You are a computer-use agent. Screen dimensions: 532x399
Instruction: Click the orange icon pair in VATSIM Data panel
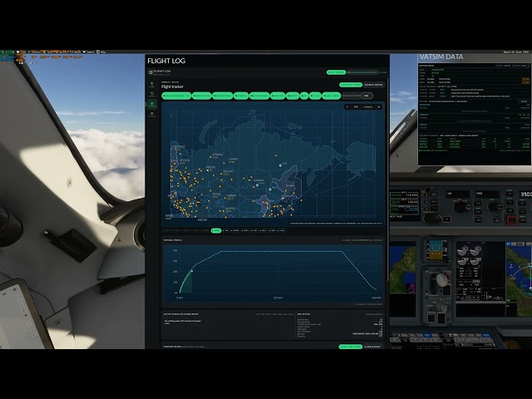pyautogui.click(x=525, y=81)
